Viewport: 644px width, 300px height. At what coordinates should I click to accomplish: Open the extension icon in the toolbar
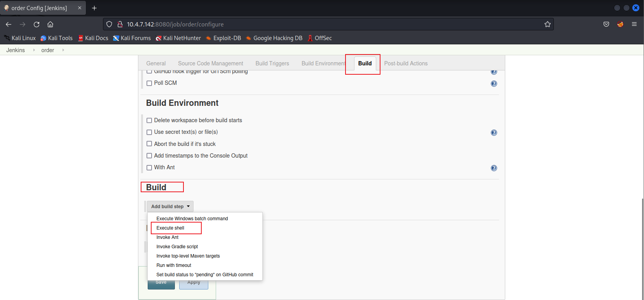[620, 24]
